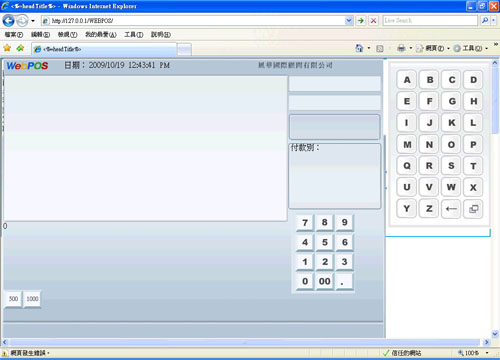Screen dimensions: 500x360
Task: Select the head Title browser tab
Action: pyautogui.click(x=104, y=49)
